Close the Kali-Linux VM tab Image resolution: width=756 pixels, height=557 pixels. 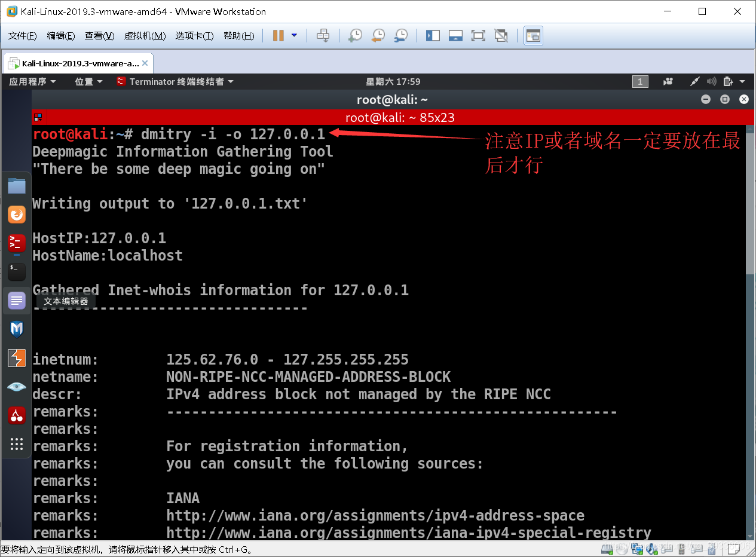[146, 63]
